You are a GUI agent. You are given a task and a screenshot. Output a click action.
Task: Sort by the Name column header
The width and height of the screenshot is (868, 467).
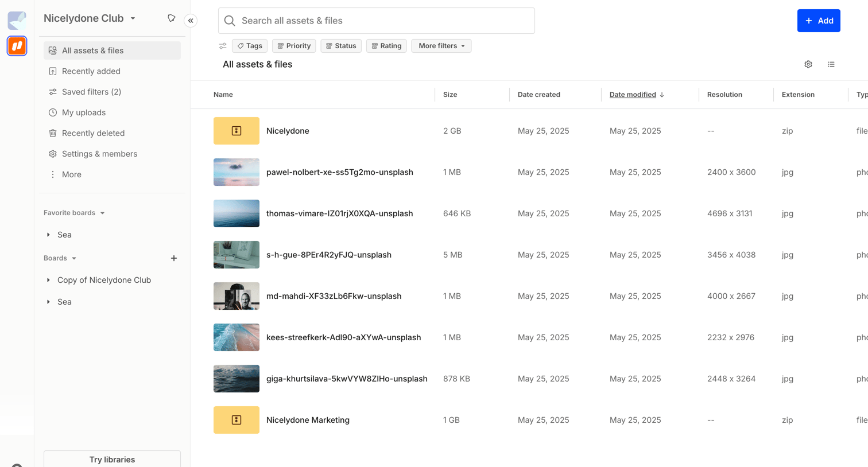tap(223, 95)
